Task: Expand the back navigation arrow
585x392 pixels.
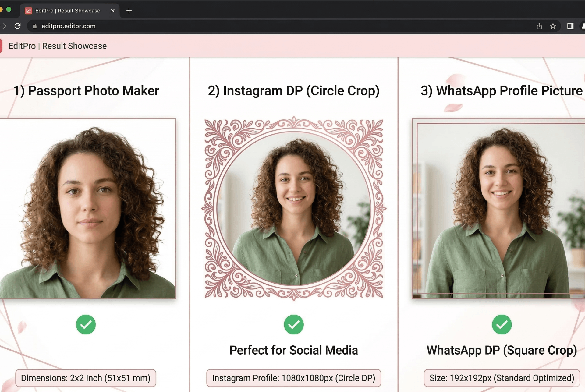Action: [x=3, y=26]
